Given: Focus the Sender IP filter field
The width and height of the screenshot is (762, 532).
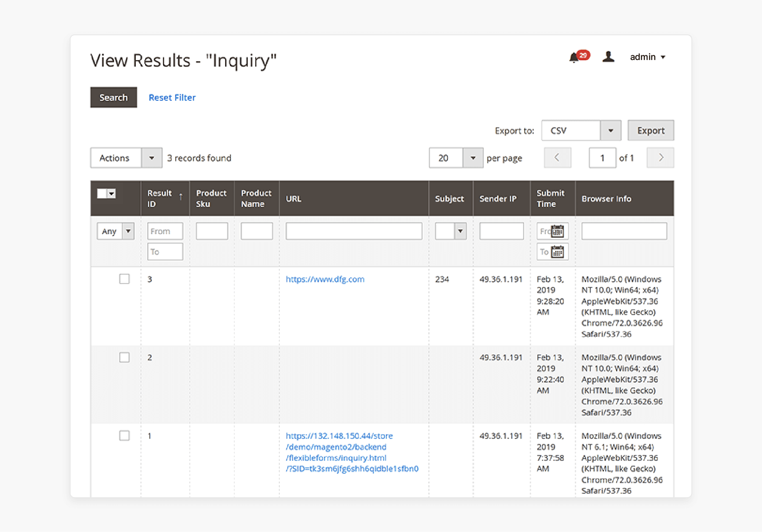Looking at the screenshot, I should tap(502, 231).
